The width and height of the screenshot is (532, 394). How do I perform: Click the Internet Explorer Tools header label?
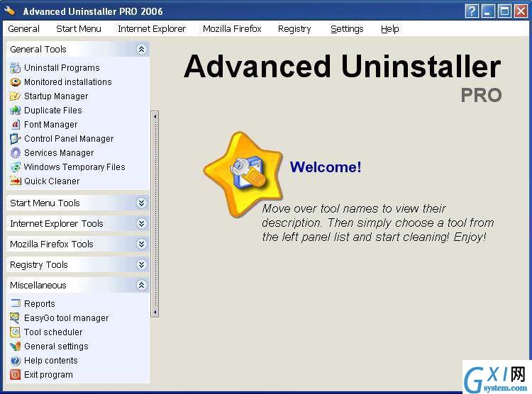click(57, 224)
